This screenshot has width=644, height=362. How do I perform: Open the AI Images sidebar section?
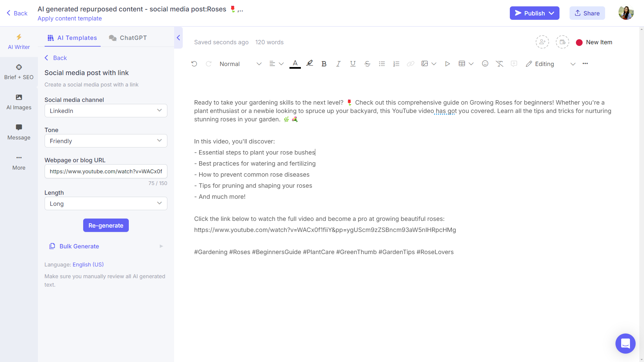pyautogui.click(x=19, y=102)
